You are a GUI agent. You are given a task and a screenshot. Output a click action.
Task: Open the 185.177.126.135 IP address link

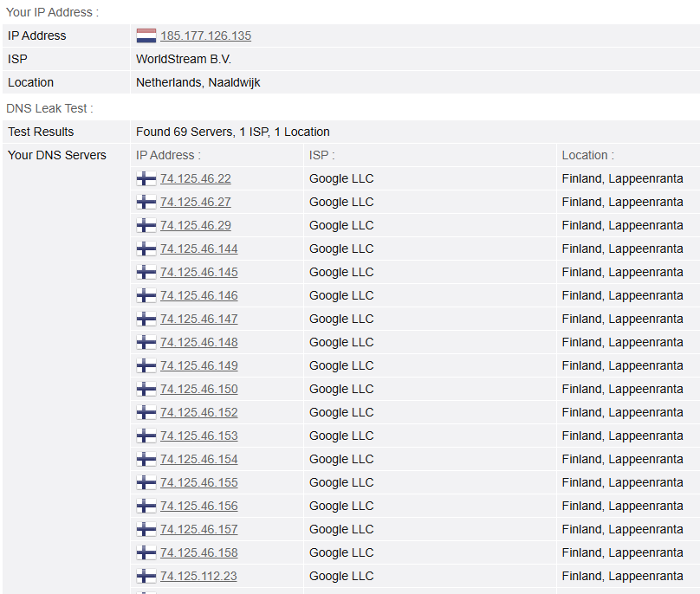point(205,36)
